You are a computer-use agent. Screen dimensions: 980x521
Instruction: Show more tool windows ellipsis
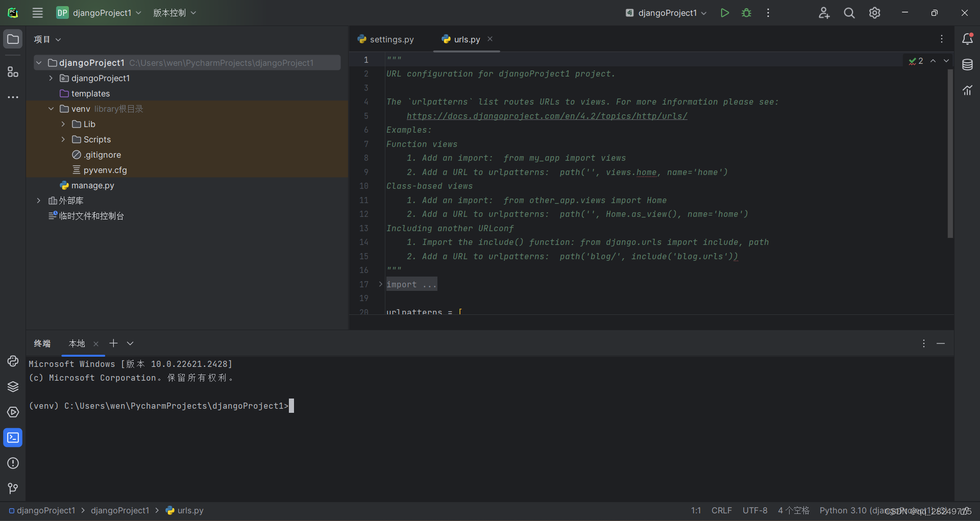[13, 97]
